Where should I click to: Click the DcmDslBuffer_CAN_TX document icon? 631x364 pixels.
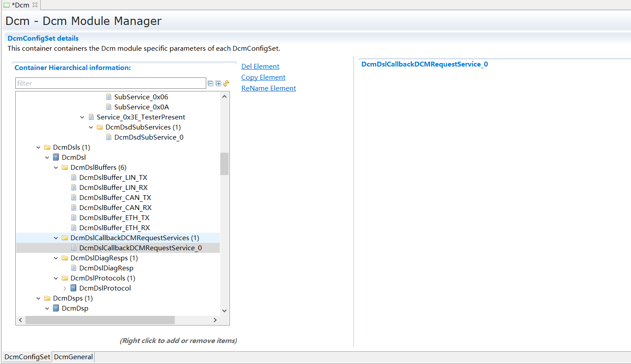coord(74,197)
